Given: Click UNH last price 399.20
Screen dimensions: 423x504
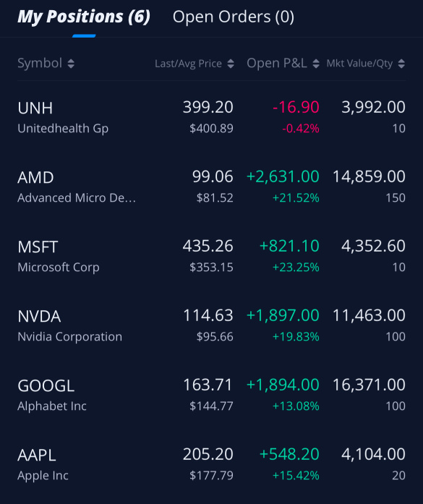Looking at the screenshot, I should [x=208, y=107].
